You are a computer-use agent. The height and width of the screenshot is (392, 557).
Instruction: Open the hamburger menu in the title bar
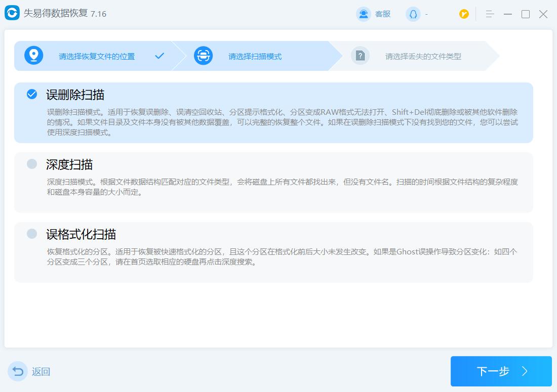[x=490, y=14]
